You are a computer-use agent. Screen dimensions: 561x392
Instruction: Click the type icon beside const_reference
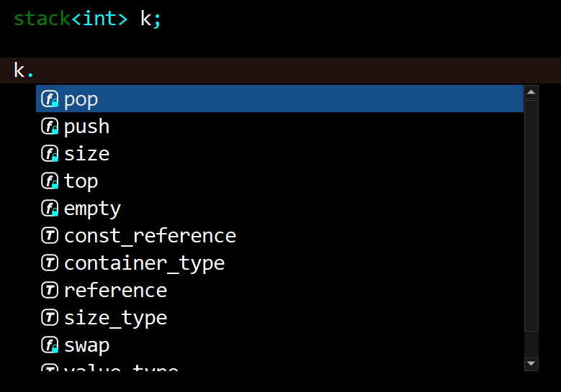coord(50,236)
